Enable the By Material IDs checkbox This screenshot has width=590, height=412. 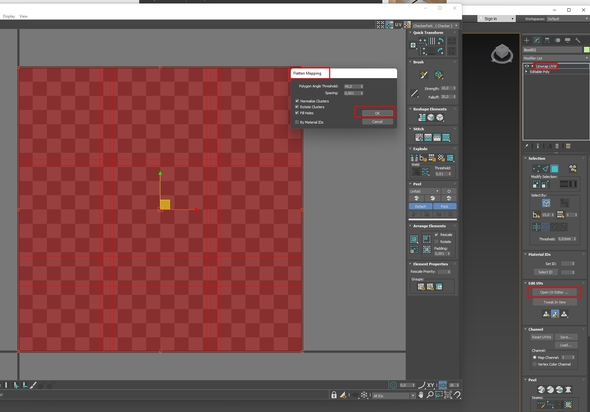pos(297,122)
